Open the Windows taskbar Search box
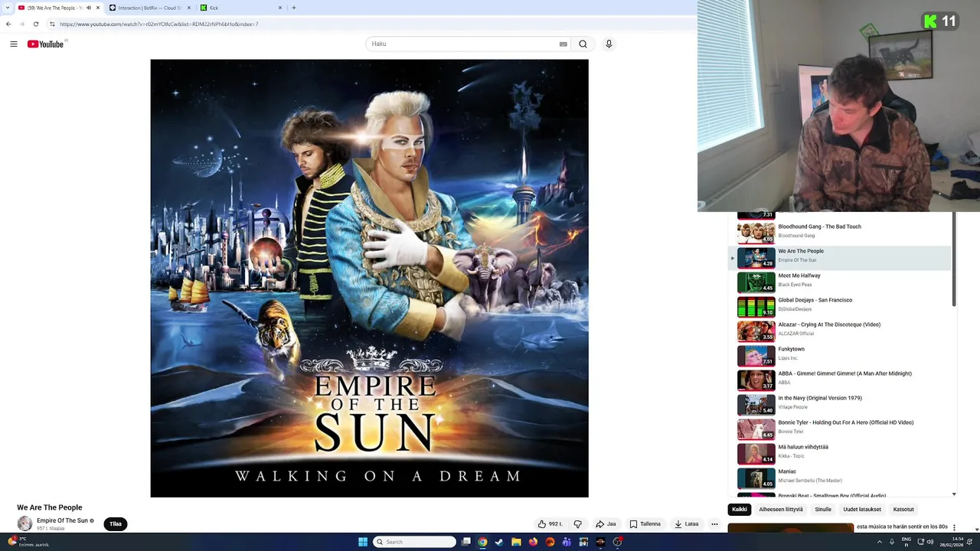This screenshot has width=980, height=551. [414, 542]
